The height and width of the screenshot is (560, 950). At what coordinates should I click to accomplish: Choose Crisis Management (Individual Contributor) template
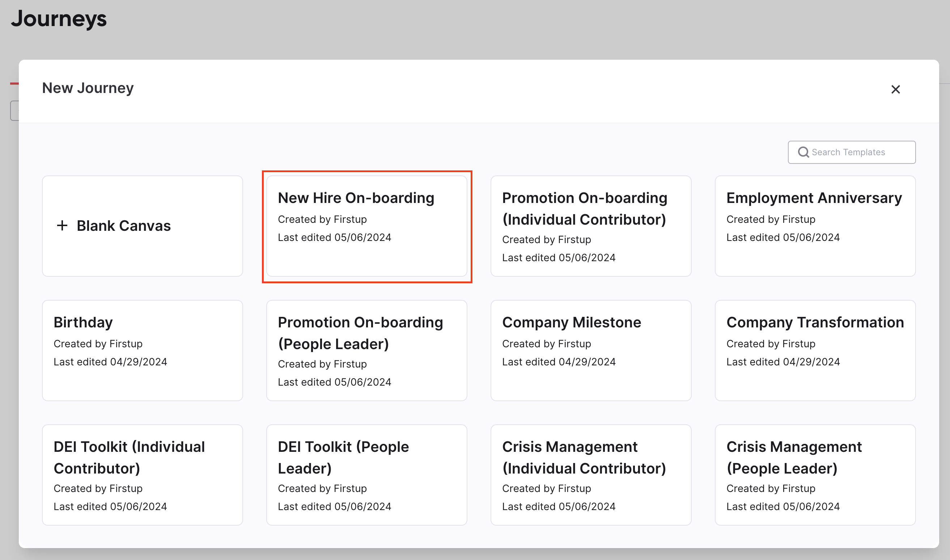point(591,475)
